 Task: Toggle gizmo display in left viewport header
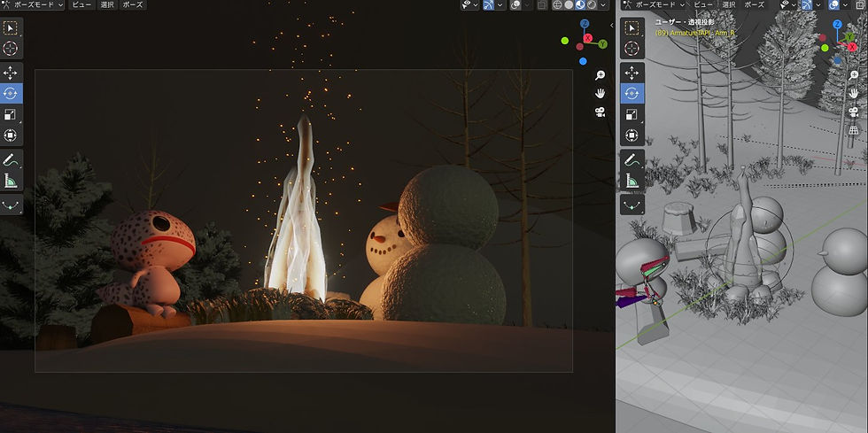[x=488, y=5]
